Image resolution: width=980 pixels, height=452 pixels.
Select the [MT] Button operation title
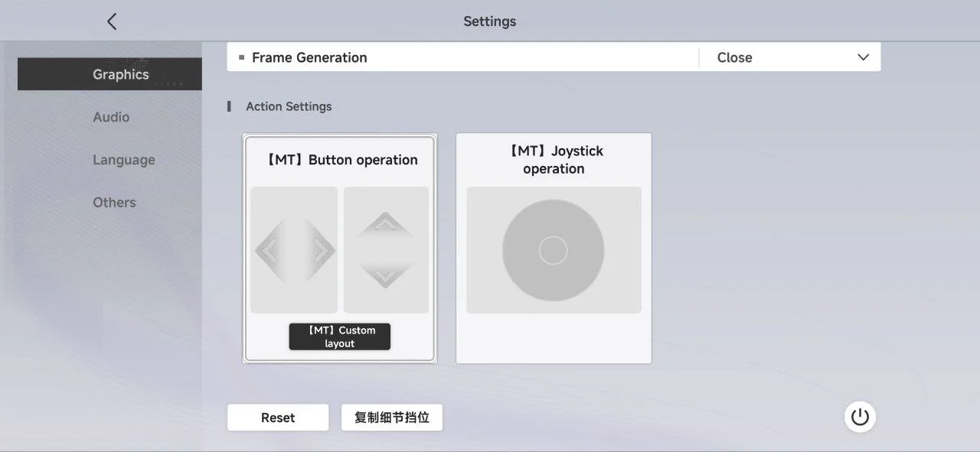[341, 160]
